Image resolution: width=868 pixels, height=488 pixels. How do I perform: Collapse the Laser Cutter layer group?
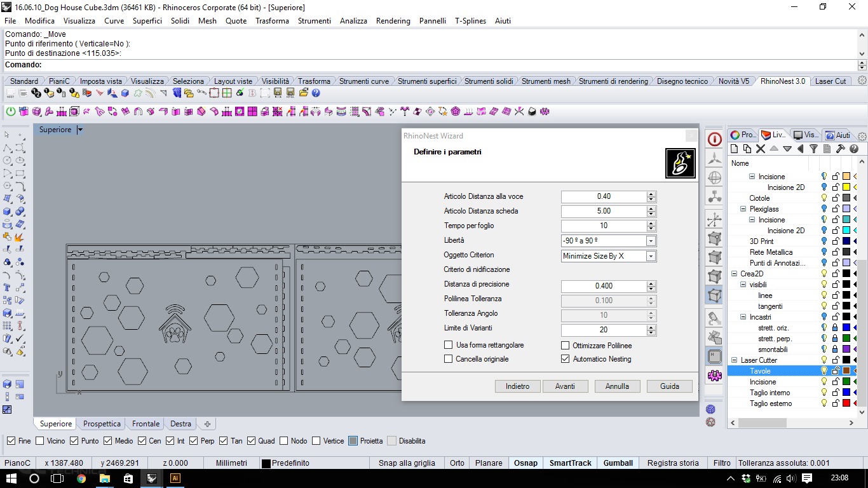tap(734, 360)
